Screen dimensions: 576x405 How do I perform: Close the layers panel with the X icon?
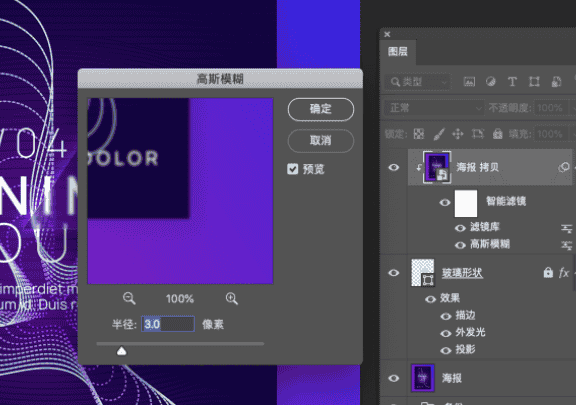pos(387,34)
